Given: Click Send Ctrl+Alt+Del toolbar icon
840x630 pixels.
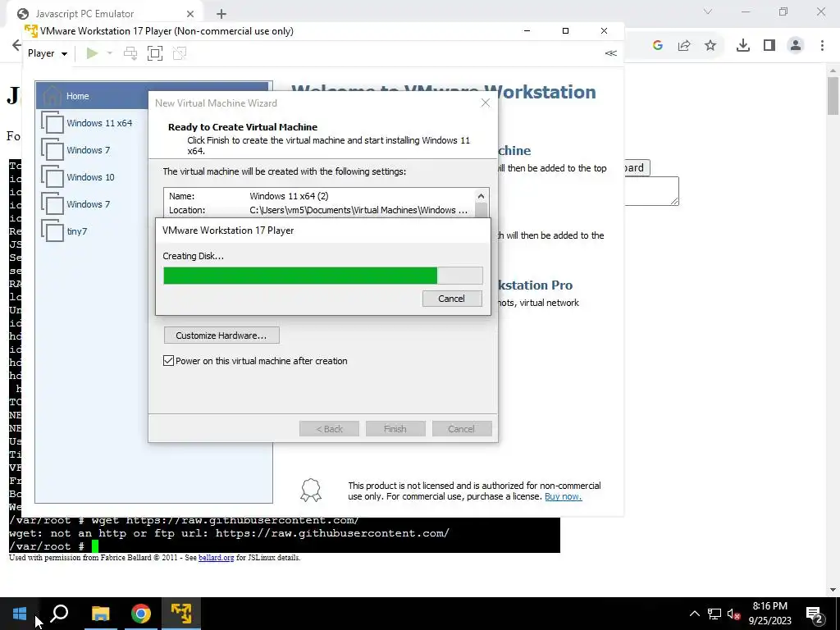Looking at the screenshot, I should [x=130, y=53].
